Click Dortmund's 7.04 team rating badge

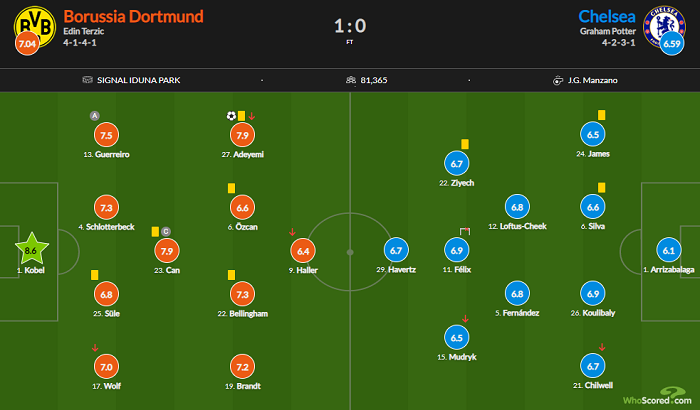[27, 44]
